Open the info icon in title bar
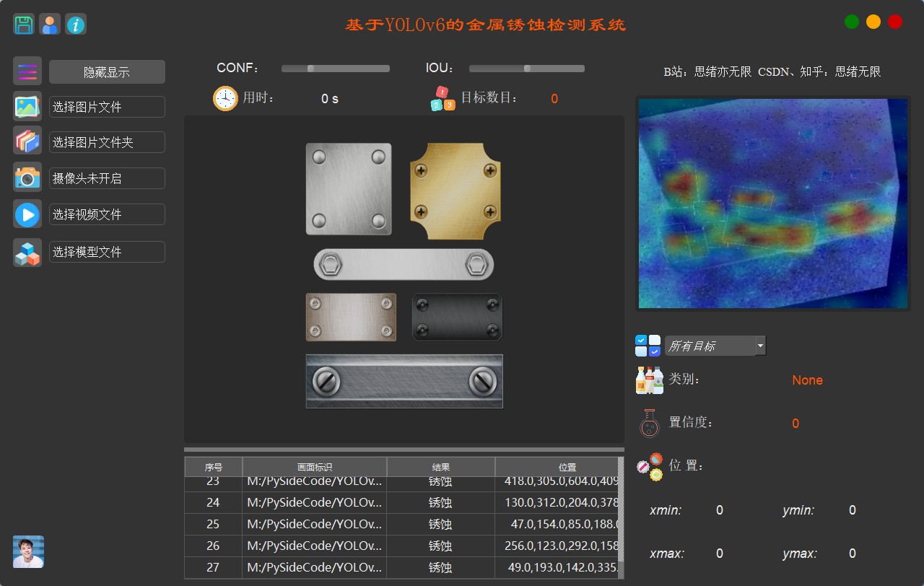Image resolution: width=924 pixels, height=586 pixels. pyautogui.click(x=76, y=25)
